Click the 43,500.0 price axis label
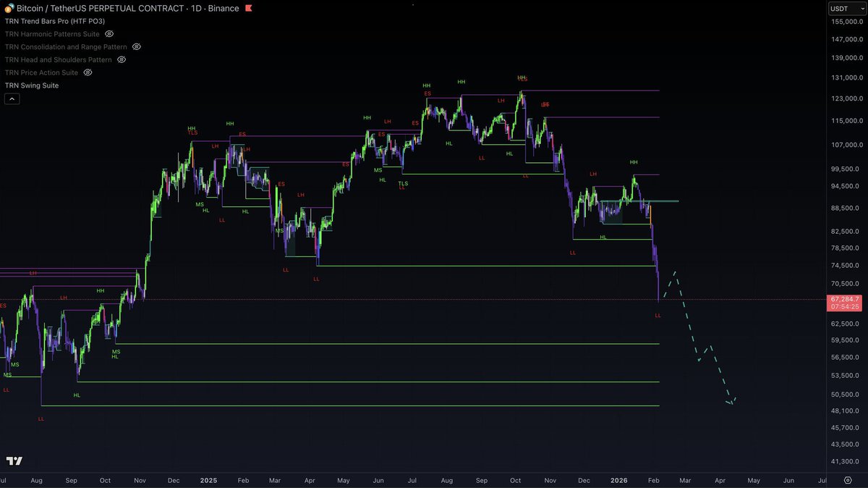The image size is (868, 488). point(845,444)
